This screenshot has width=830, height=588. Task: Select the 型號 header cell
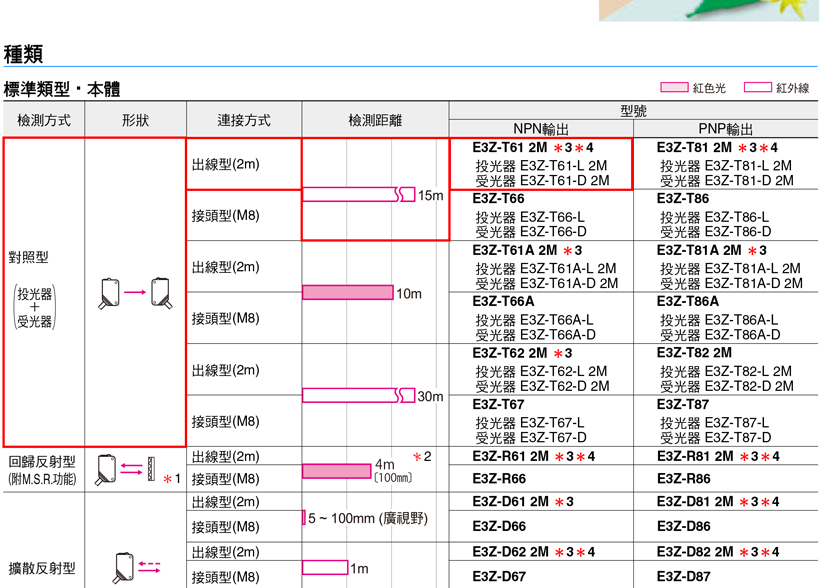pyautogui.click(x=634, y=111)
